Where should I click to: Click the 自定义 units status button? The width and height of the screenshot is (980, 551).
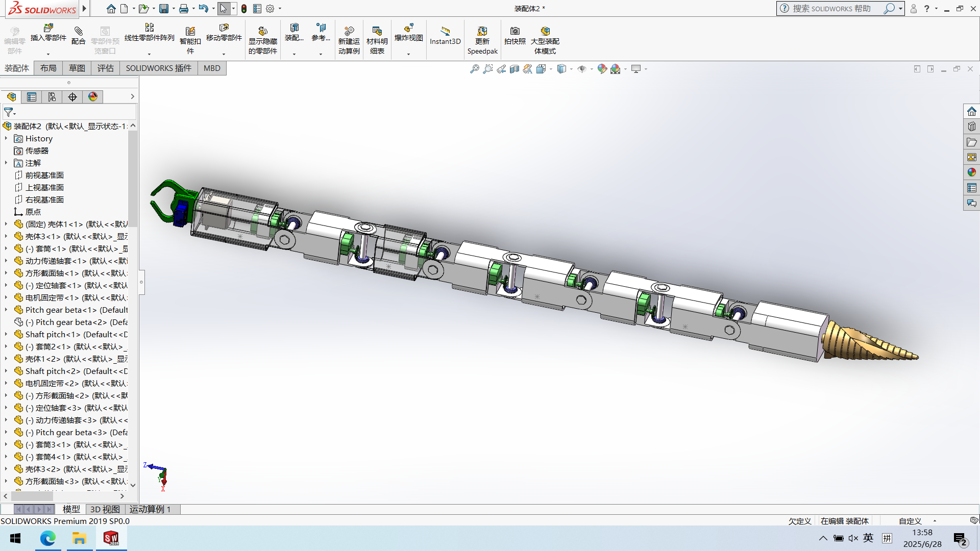point(910,521)
